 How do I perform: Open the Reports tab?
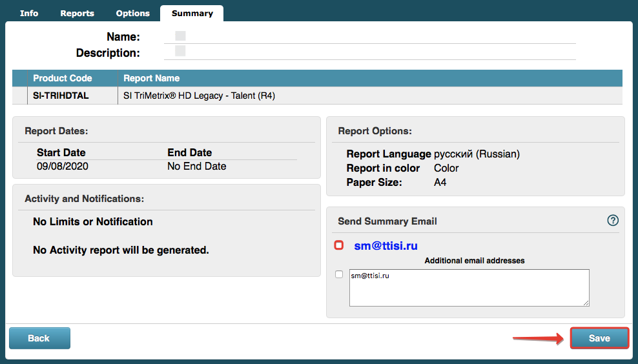77,13
